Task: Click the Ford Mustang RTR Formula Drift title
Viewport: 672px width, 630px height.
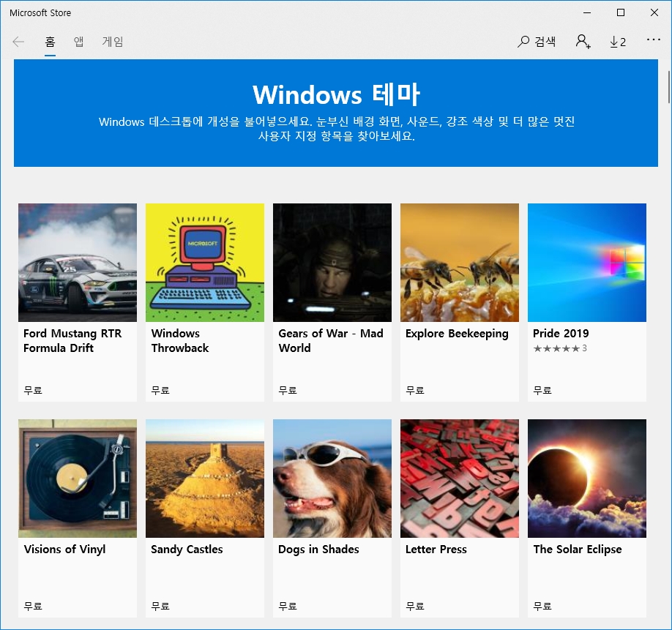Action: [72, 340]
